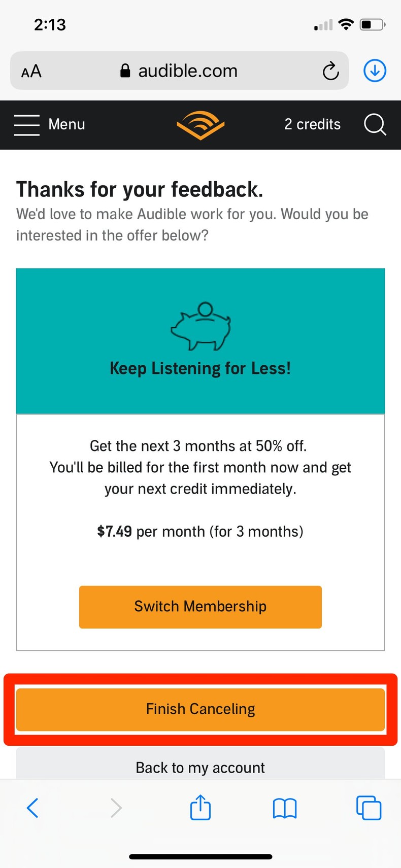Reload the page in Safari
This screenshot has width=401, height=868.
point(330,71)
